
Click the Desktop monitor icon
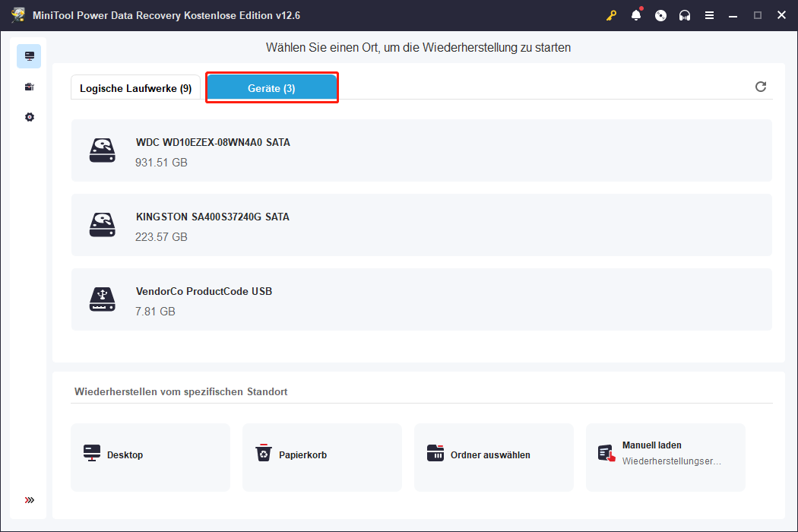point(92,453)
